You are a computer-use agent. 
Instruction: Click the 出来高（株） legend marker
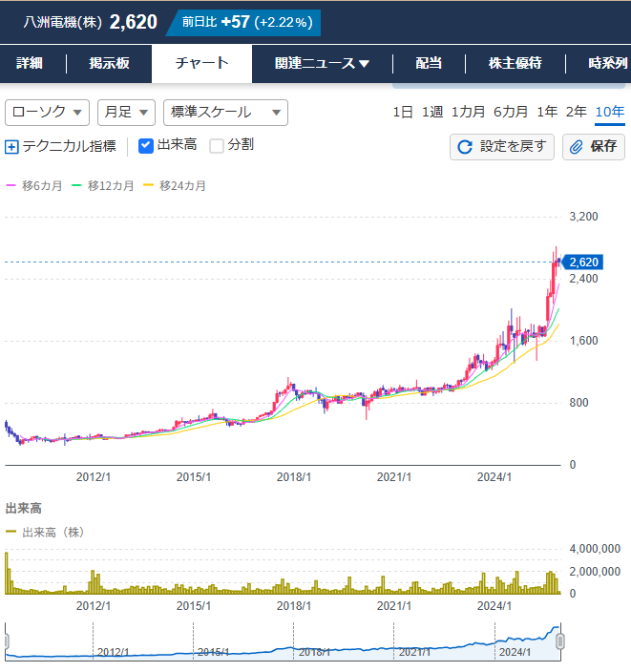[x=11, y=533]
